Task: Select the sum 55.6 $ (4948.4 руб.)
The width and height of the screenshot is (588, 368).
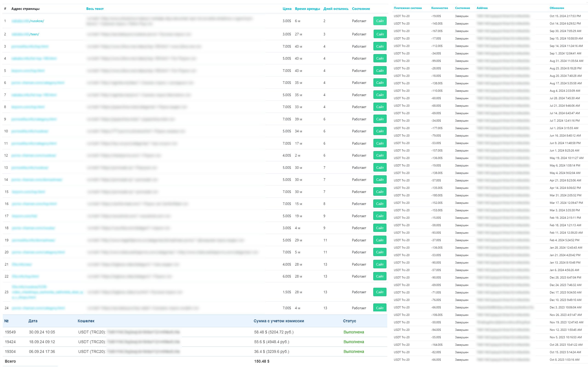Action: 272,342
